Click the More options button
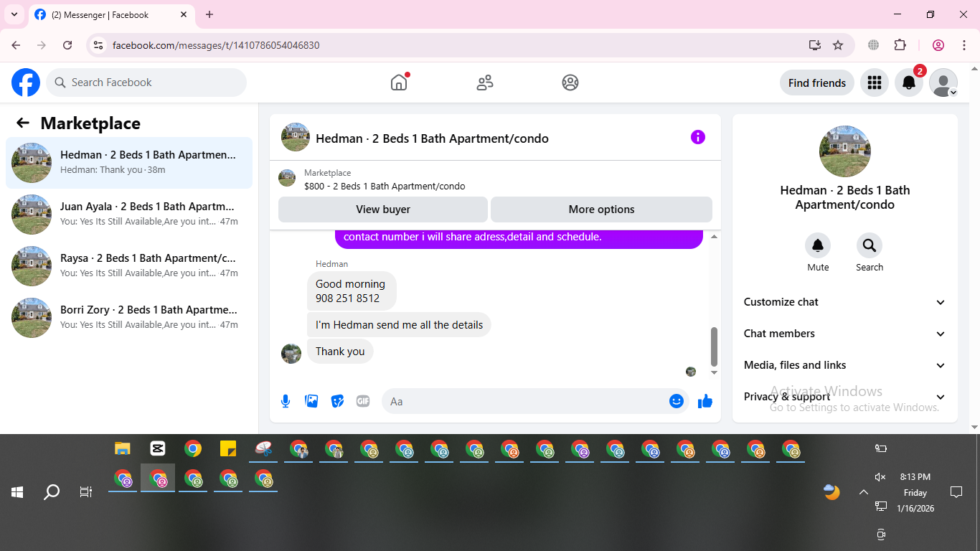The image size is (980, 551). [601, 209]
